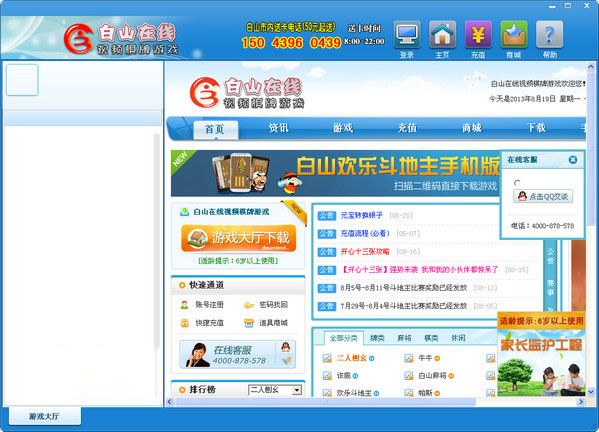Viewport: 599px width, 432px height.
Task: Open the 欢乐斗地主 game link
Action: coord(354,392)
